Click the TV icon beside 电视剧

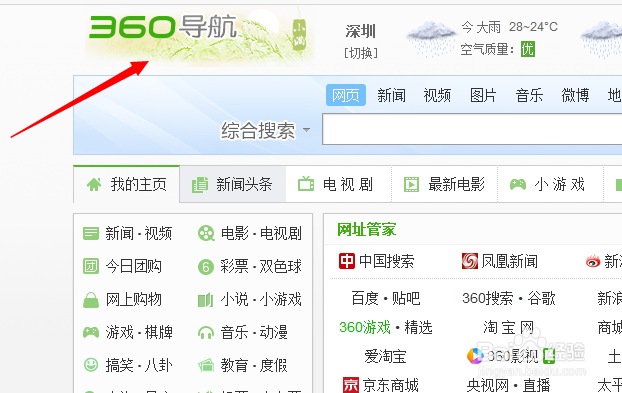click(x=306, y=184)
